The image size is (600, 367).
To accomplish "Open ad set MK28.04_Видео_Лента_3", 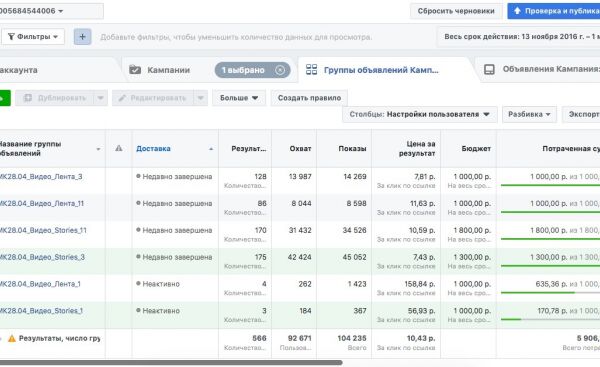I will pos(41,176).
